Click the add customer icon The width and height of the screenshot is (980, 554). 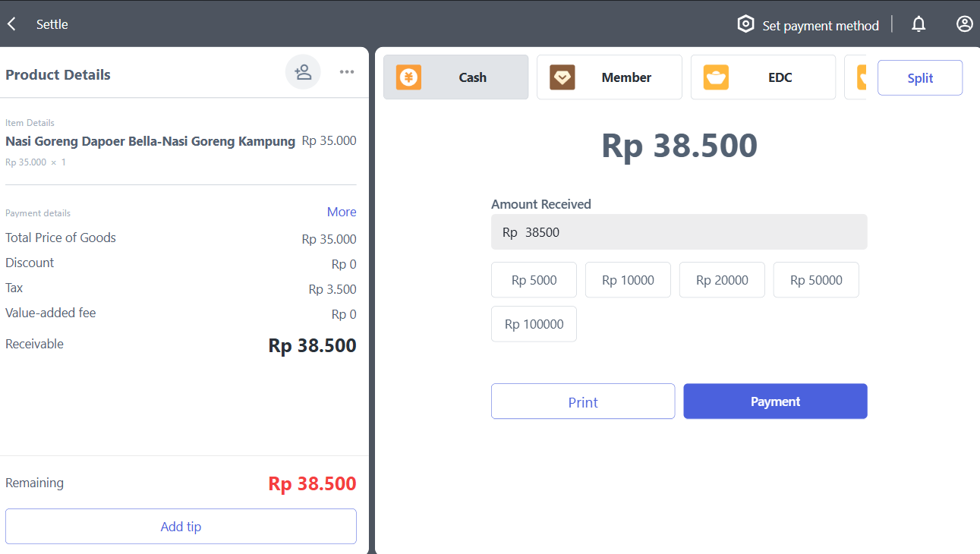coord(303,72)
